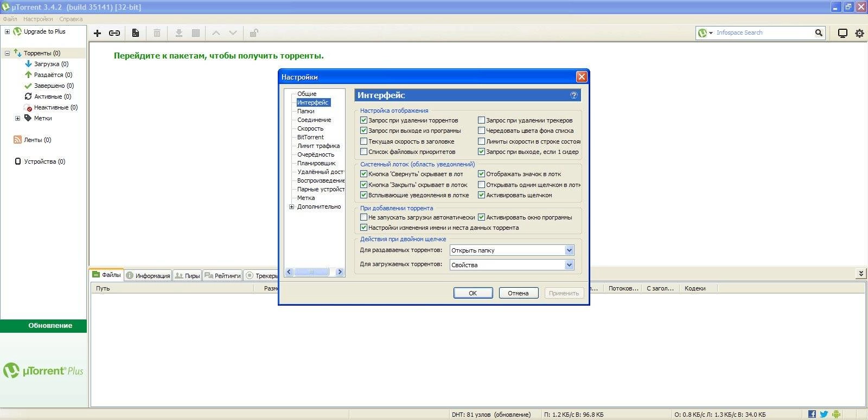The image size is (868, 420).
Task: Open remote monitor icon in toolbar
Action: (843, 33)
